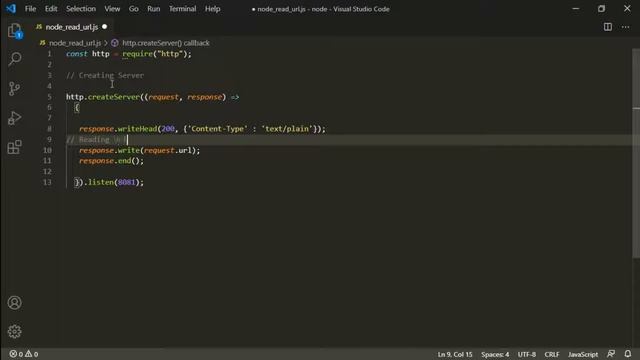Click the feedback icon in status bar
This screenshot has width=640, height=360.
(x=611, y=353)
